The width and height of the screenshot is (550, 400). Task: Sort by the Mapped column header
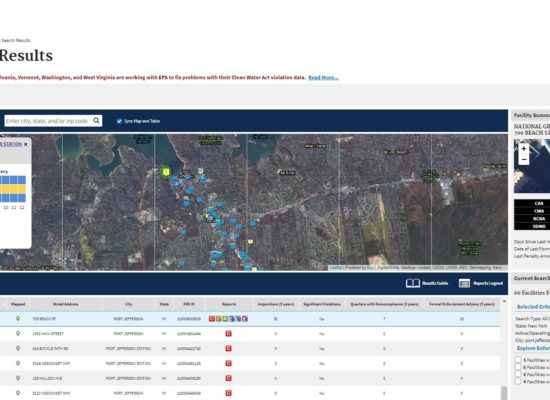[18, 304]
